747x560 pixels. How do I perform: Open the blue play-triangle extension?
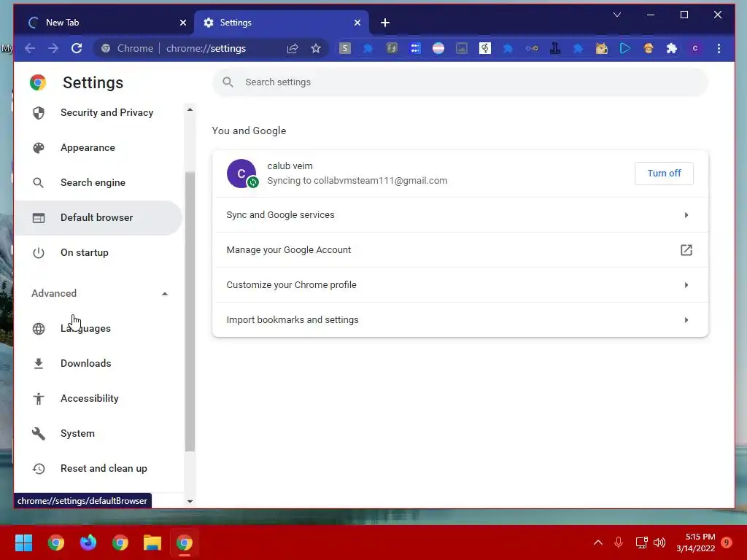pyautogui.click(x=625, y=48)
